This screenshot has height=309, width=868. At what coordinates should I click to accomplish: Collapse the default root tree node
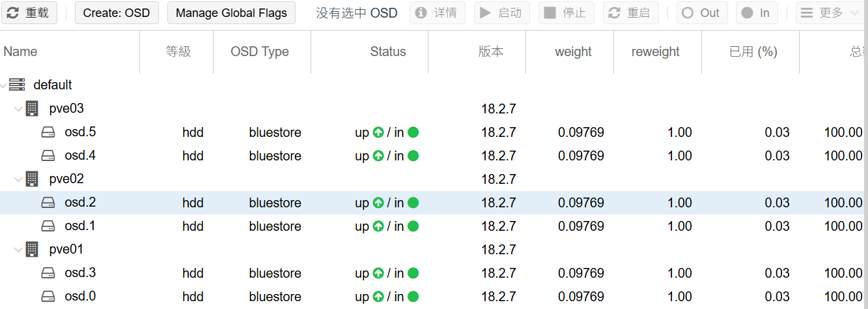[5, 85]
